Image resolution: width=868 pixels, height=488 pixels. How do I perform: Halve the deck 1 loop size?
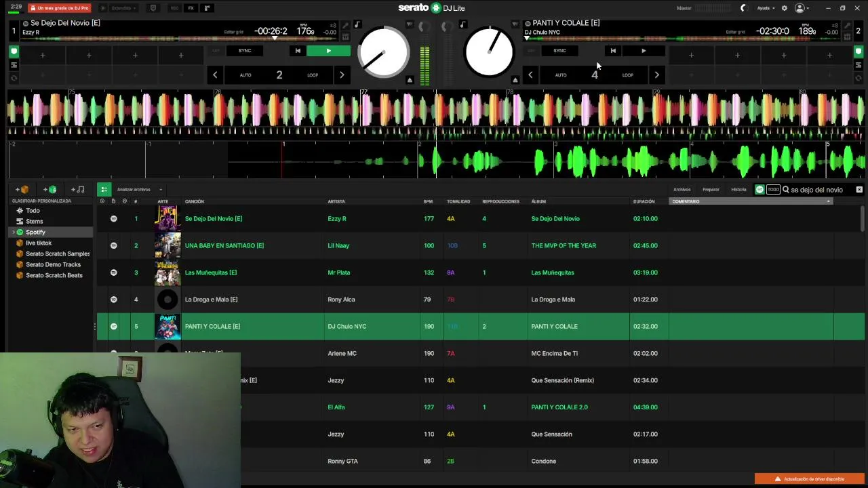coord(215,75)
